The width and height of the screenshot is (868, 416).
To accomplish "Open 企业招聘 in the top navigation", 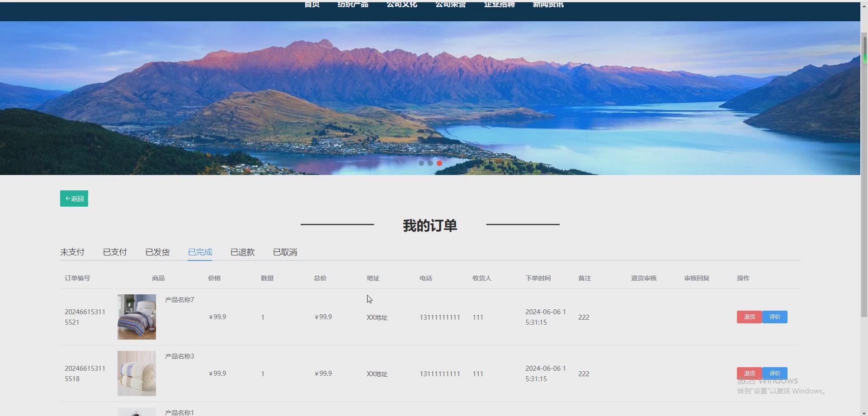I will click(499, 5).
